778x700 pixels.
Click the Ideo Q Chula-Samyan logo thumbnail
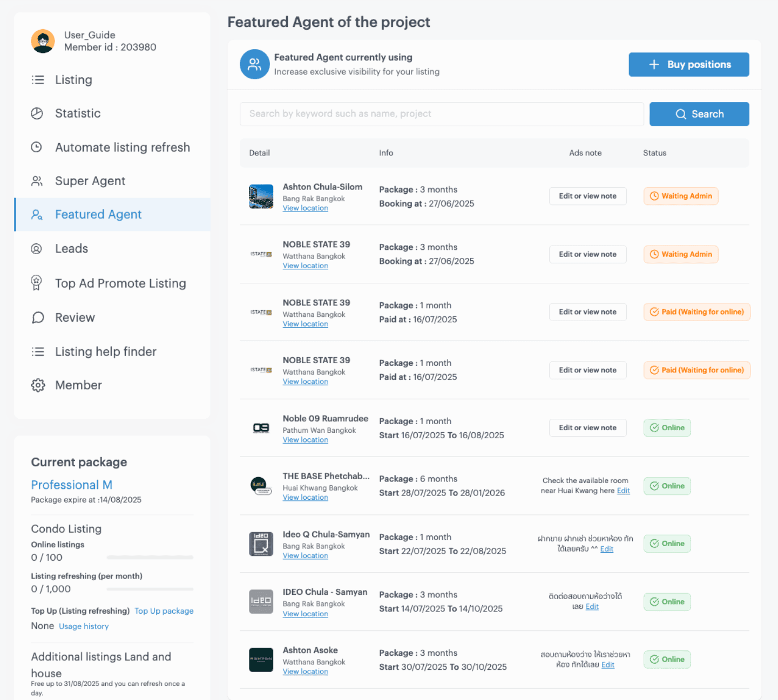tap(261, 544)
